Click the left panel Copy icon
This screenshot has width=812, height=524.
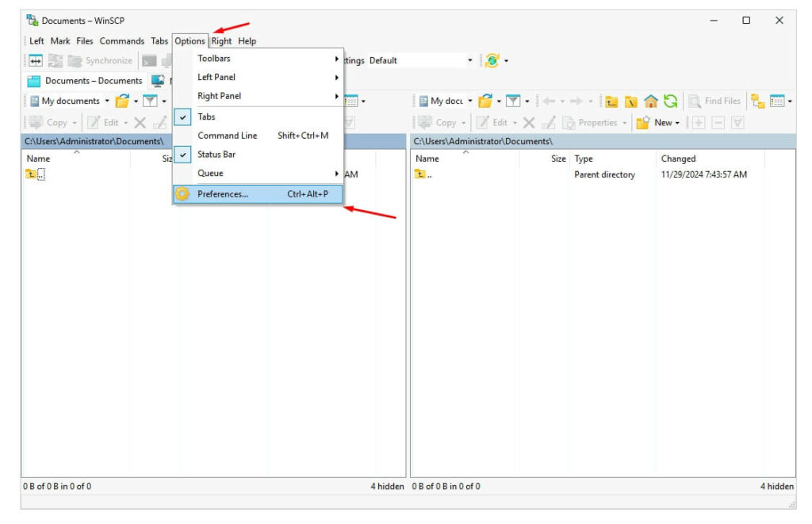(36, 123)
